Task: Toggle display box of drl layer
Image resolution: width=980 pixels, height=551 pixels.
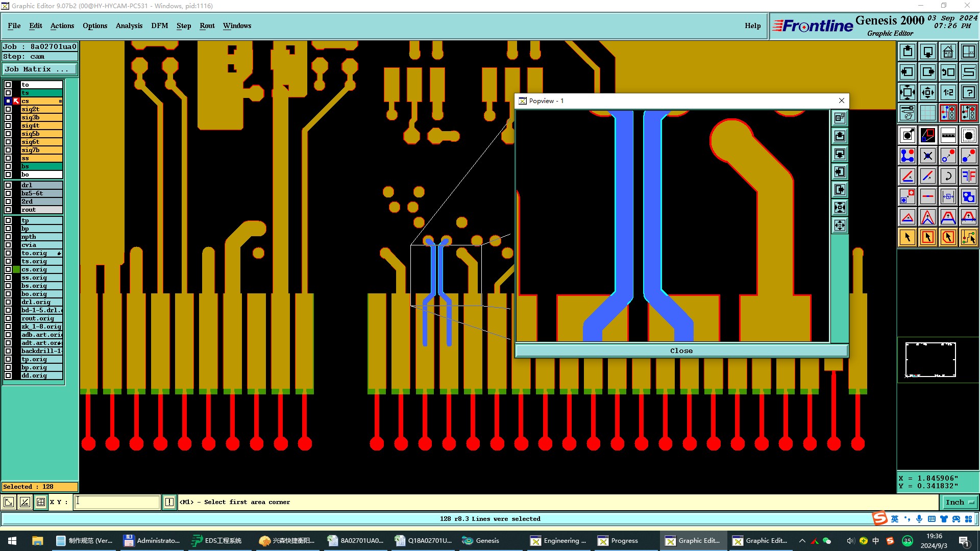Action: point(8,185)
